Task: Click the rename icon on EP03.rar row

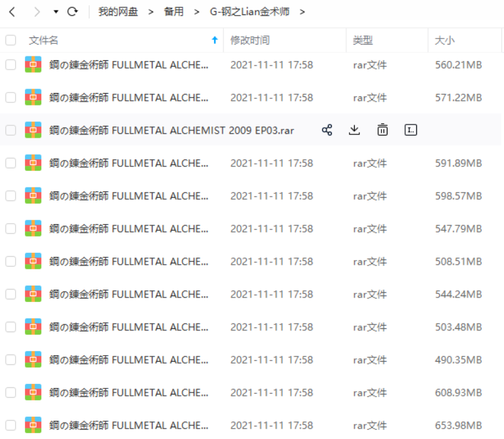Action: 410,130
